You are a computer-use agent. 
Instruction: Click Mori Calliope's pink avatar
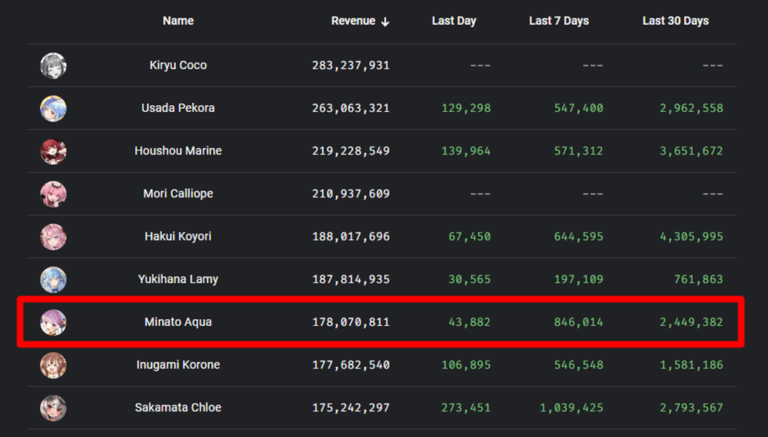[x=53, y=194]
